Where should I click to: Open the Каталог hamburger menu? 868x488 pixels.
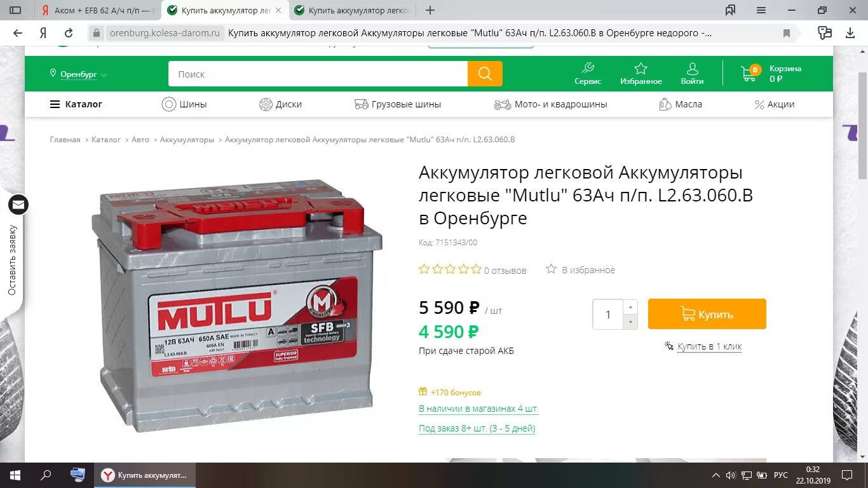pyautogui.click(x=76, y=104)
